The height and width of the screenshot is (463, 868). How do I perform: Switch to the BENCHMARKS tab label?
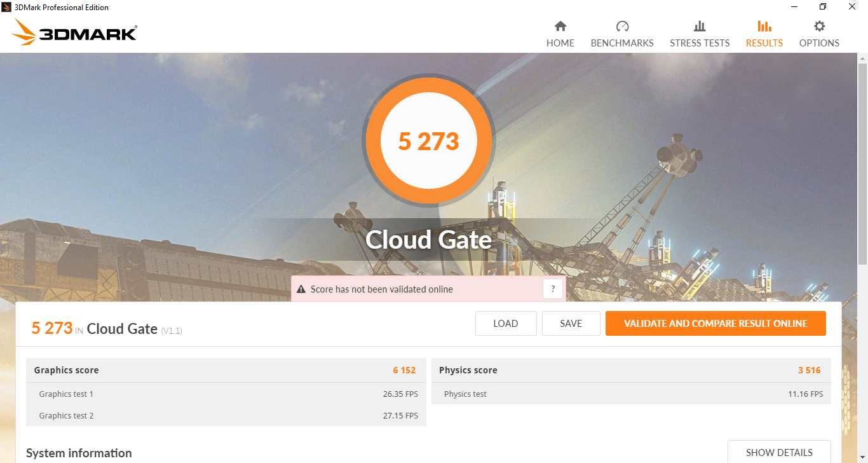click(622, 43)
